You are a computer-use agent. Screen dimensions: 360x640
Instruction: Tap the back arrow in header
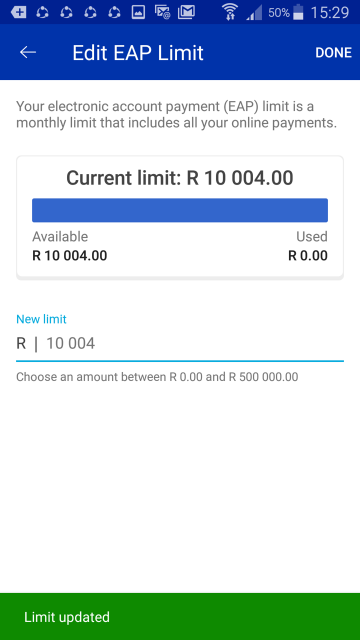click(28, 52)
